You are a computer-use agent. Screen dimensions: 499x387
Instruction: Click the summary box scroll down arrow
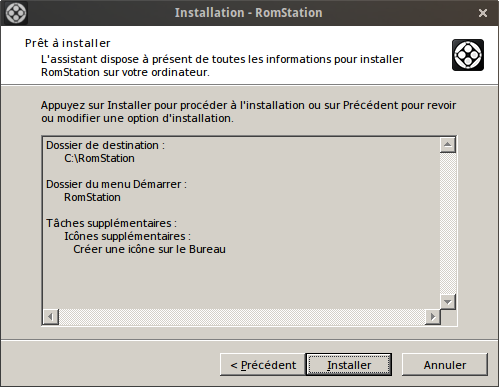point(448,302)
